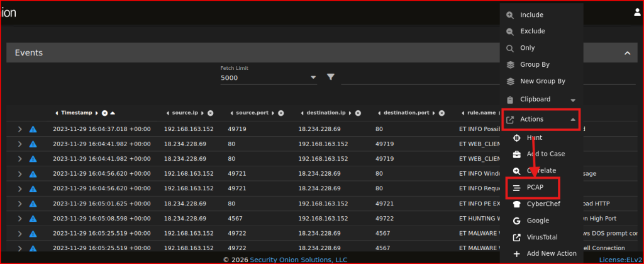Remove the destination.port column with x icon
This screenshot has height=264, width=644.
441,113
